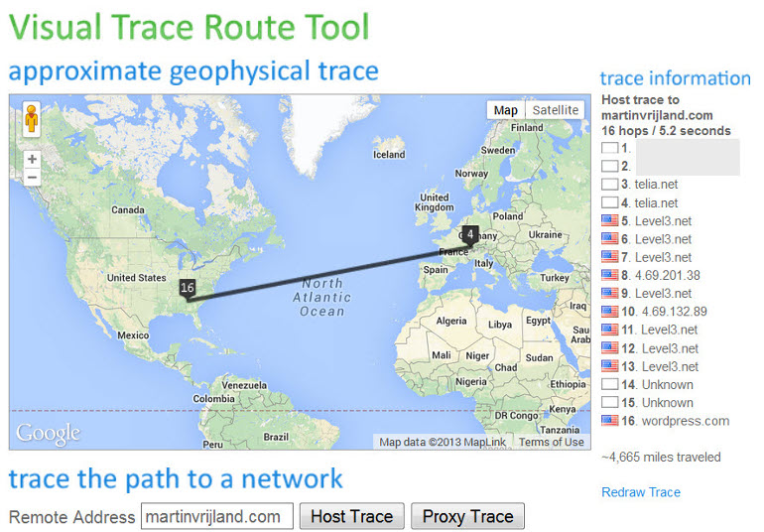Select hop 16 wordpress.com entry
This screenshot has width=764, height=532.
[676, 420]
